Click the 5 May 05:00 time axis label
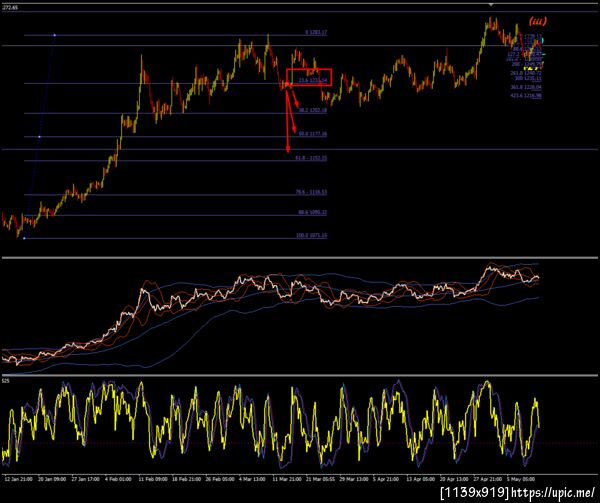The height and width of the screenshot is (503, 600). (x=520, y=479)
